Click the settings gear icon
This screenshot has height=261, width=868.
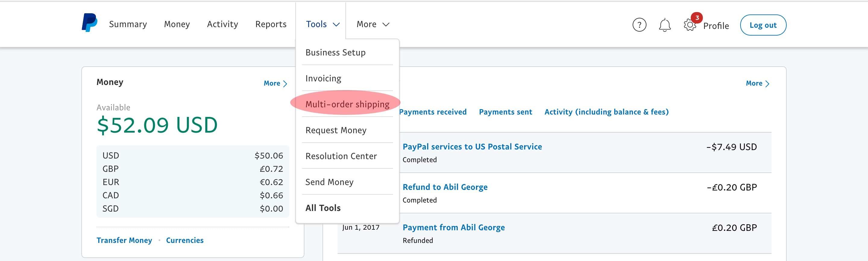(690, 25)
